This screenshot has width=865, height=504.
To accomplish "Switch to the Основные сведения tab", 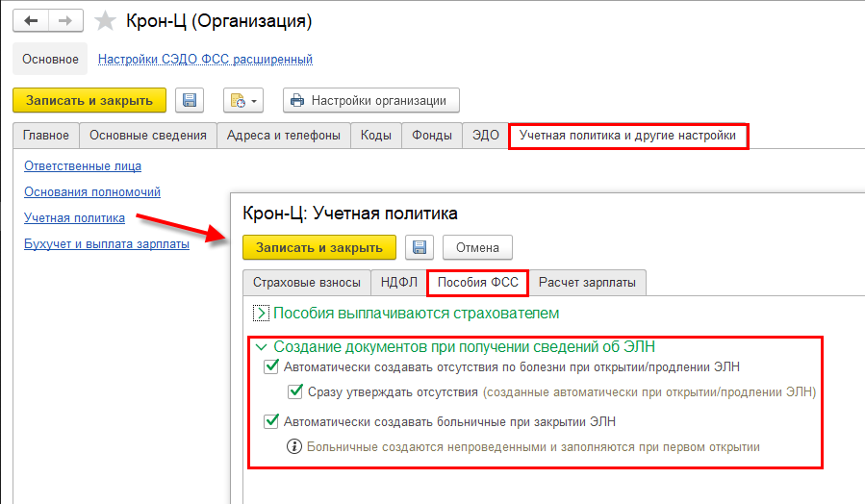I will (x=148, y=136).
